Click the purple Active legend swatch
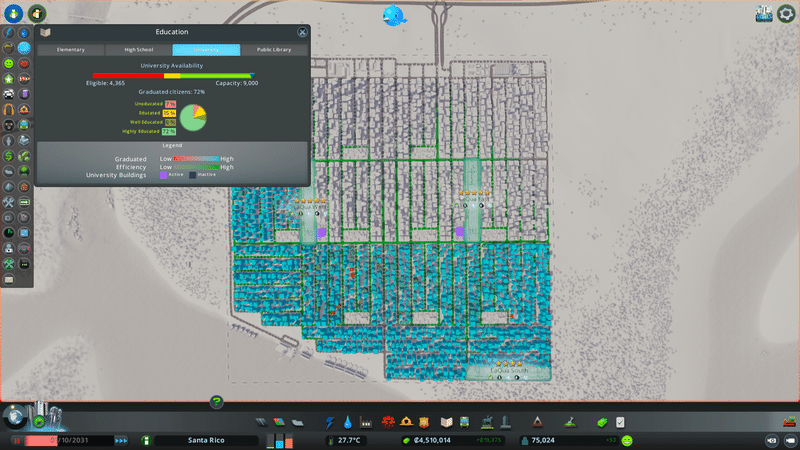The image size is (800, 450). [x=163, y=175]
